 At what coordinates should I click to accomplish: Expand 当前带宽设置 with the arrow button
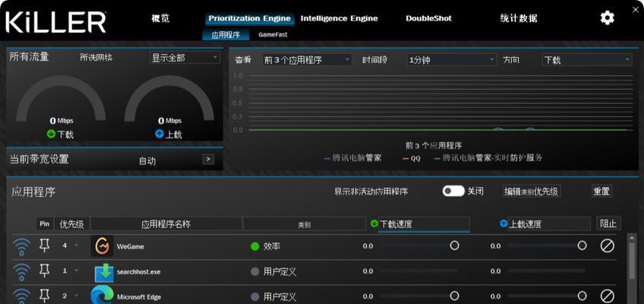(x=208, y=159)
